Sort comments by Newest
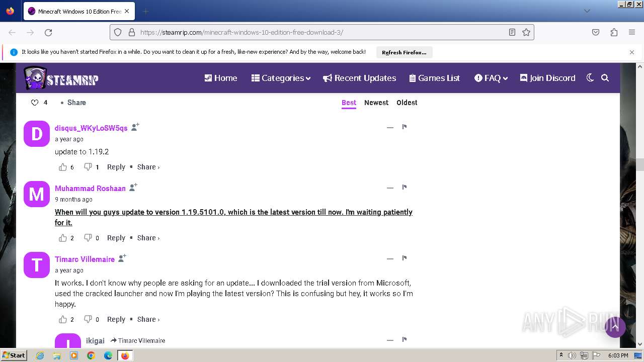644x362 pixels. pos(376,103)
